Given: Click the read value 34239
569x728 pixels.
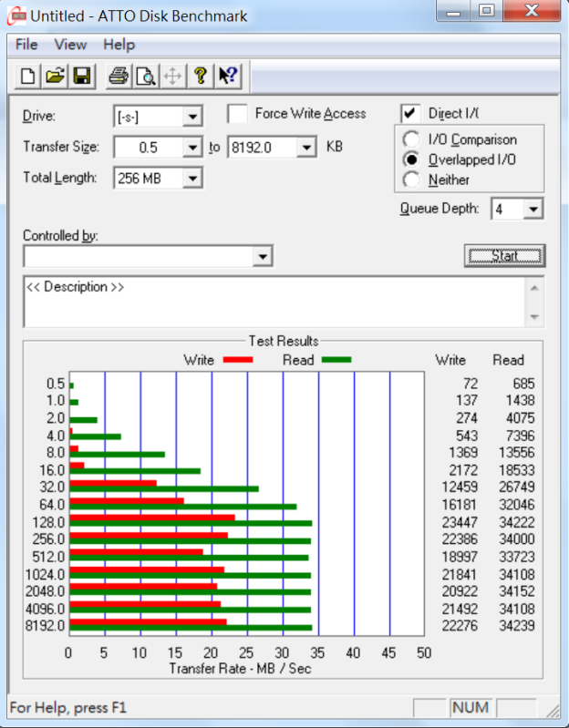Looking at the screenshot, I should point(516,625).
